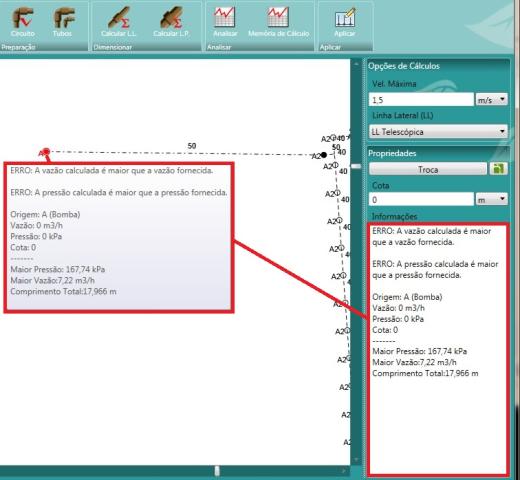
Task: Click green icon beside Troca button
Action: click(x=498, y=169)
